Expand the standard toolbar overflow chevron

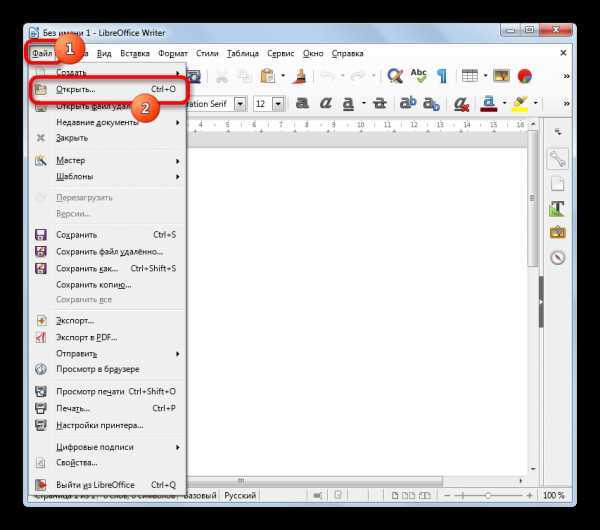pyautogui.click(x=566, y=76)
